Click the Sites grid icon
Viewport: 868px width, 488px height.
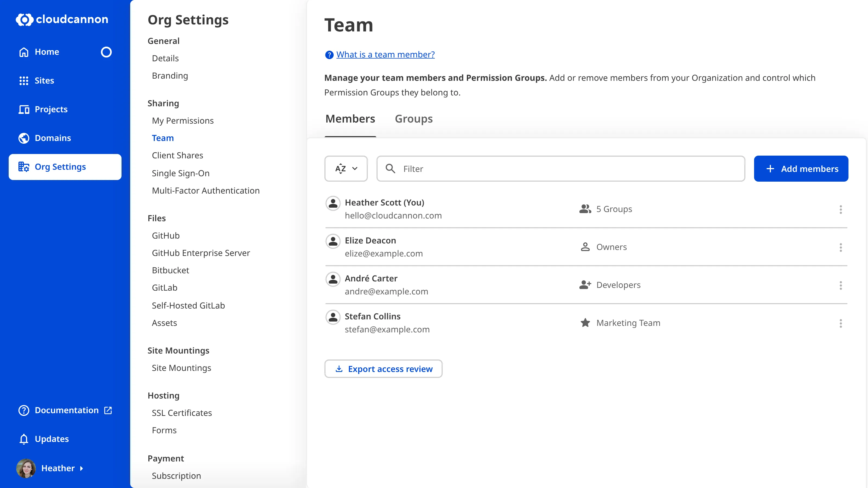tap(24, 81)
